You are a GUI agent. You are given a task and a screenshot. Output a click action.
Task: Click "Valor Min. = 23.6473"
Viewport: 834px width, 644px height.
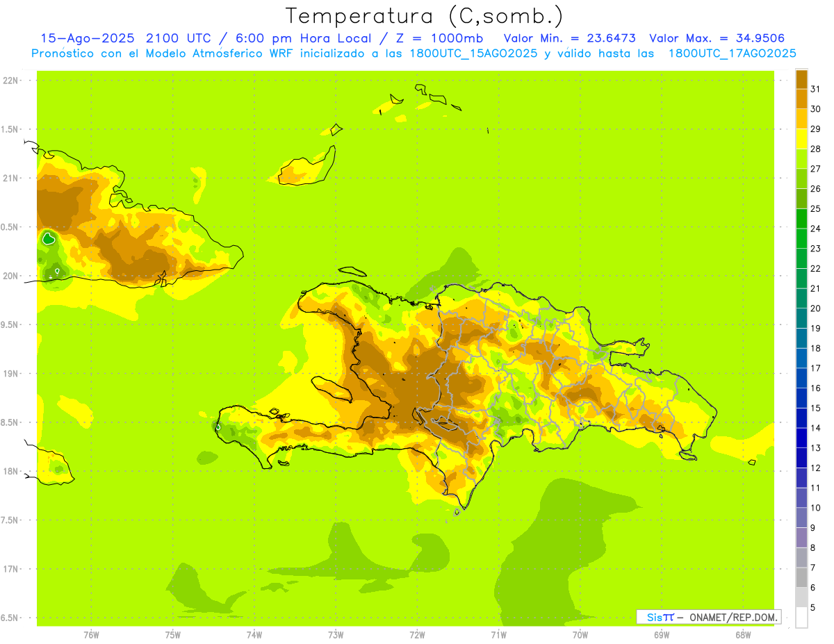click(x=569, y=38)
